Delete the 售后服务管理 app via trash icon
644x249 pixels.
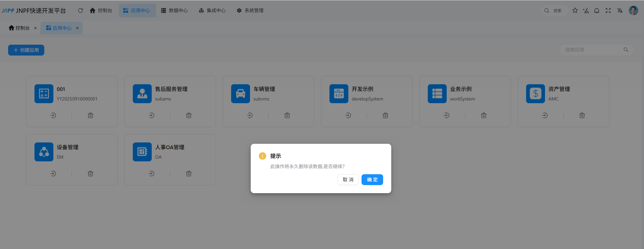coord(189,115)
